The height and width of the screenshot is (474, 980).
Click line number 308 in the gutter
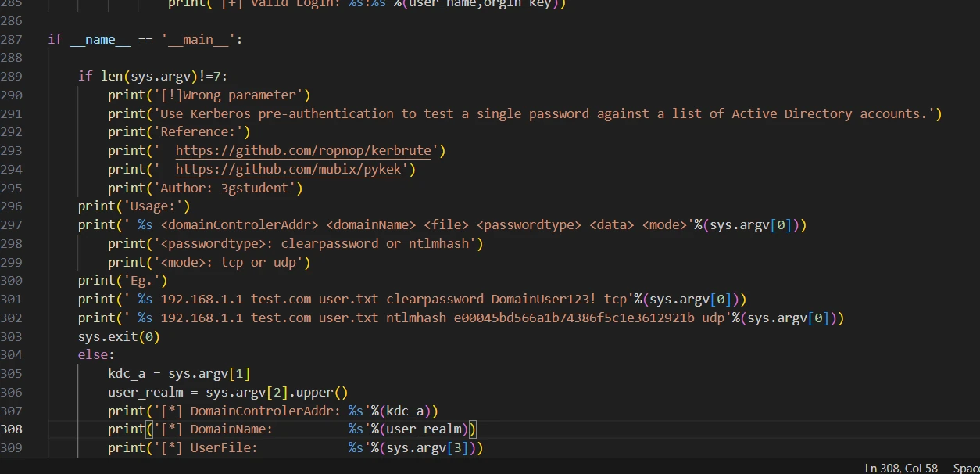click(12, 429)
